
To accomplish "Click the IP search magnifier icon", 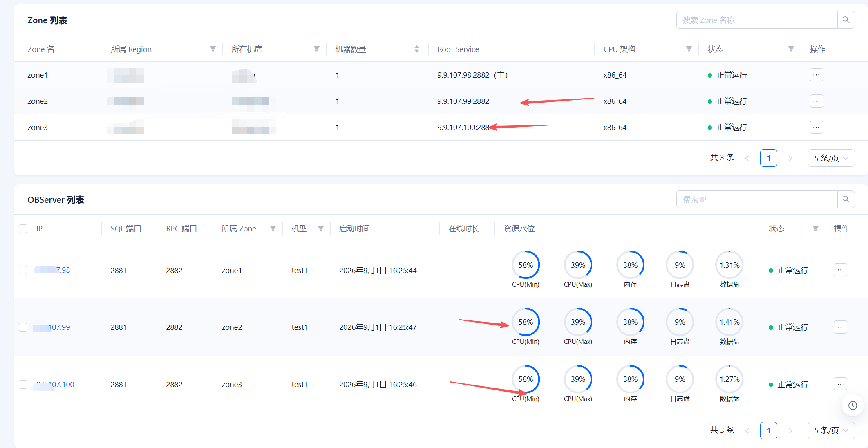I will (846, 199).
